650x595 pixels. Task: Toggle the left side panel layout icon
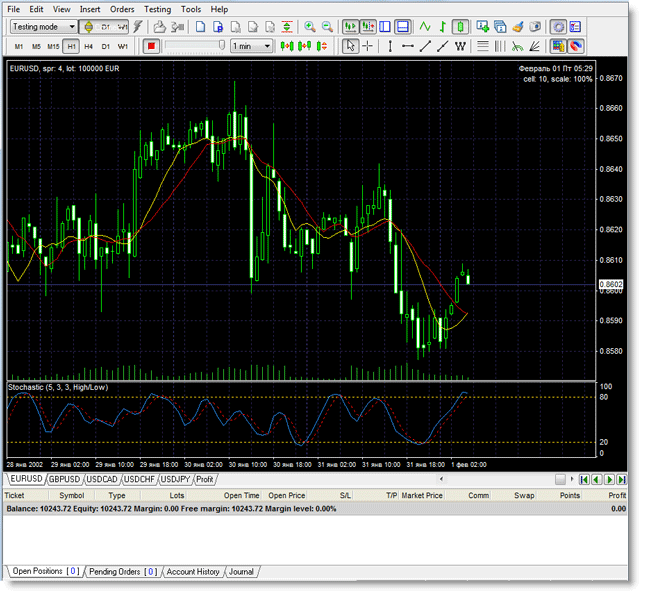(x=385, y=27)
